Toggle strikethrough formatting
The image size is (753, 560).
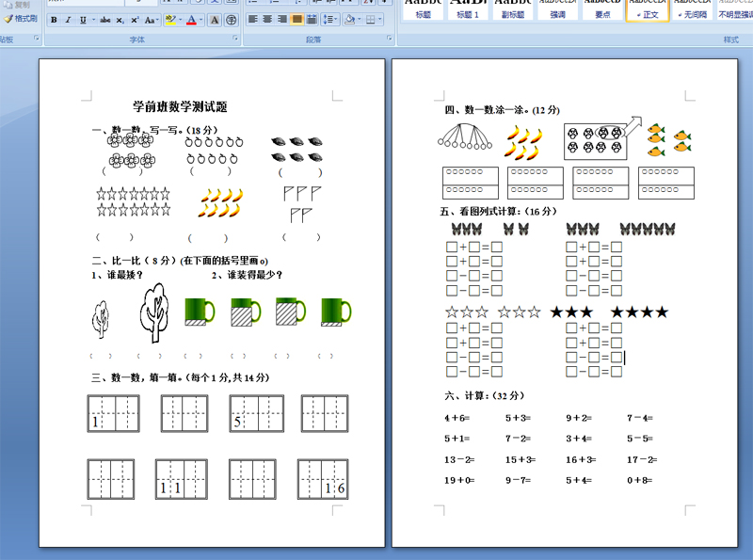[x=105, y=20]
